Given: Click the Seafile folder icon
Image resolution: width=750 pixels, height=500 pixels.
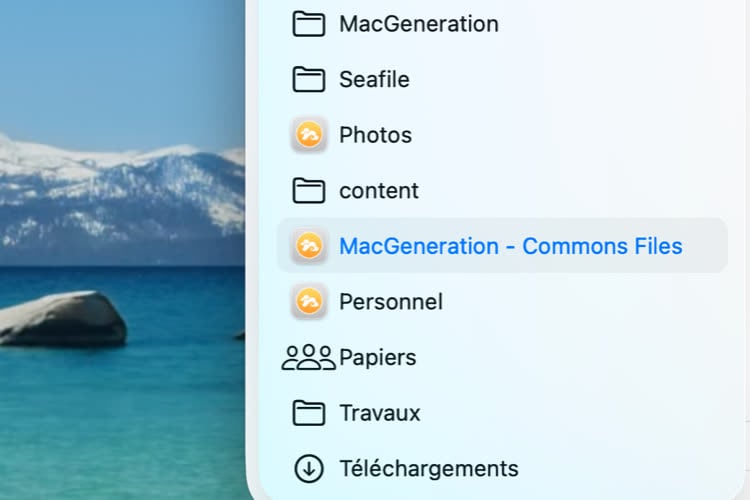Looking at the screenshot, I should pyautogui.click(x=309, y=79).
